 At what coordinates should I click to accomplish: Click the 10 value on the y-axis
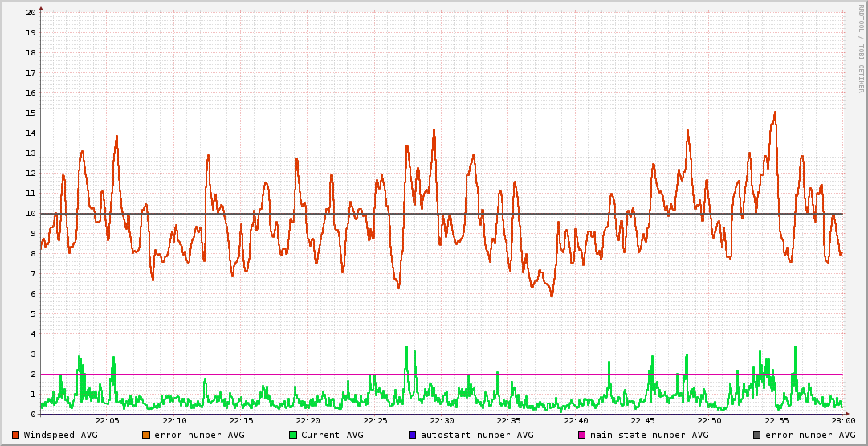pos(31,214)
